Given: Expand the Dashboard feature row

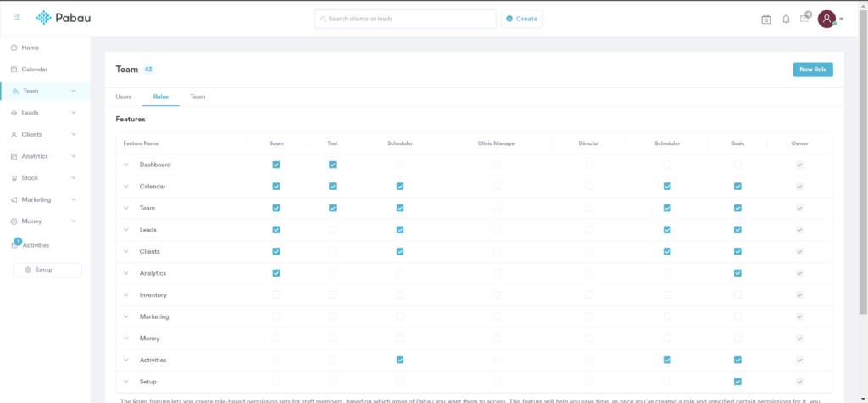Looking at the screenshot, I should (x=126, y=165).
